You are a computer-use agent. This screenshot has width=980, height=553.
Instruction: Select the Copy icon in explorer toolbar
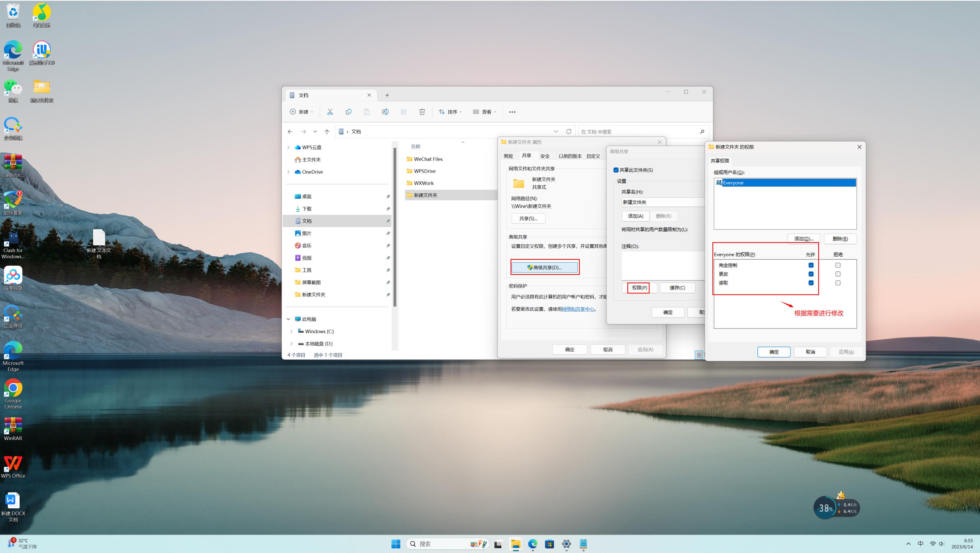point(348,111)
